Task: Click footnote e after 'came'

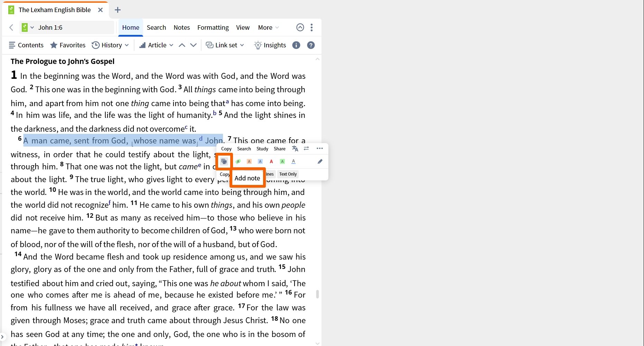Action: click(199, 165)
